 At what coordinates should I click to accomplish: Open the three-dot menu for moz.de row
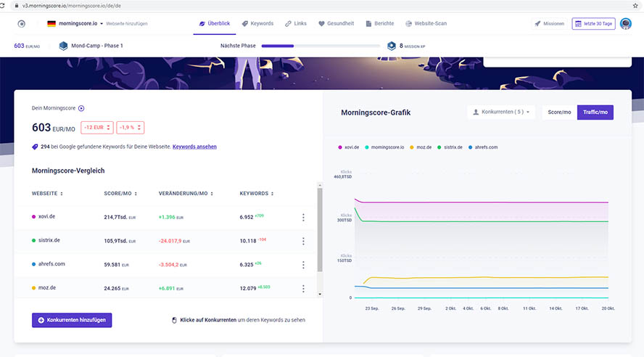[304, 289]
